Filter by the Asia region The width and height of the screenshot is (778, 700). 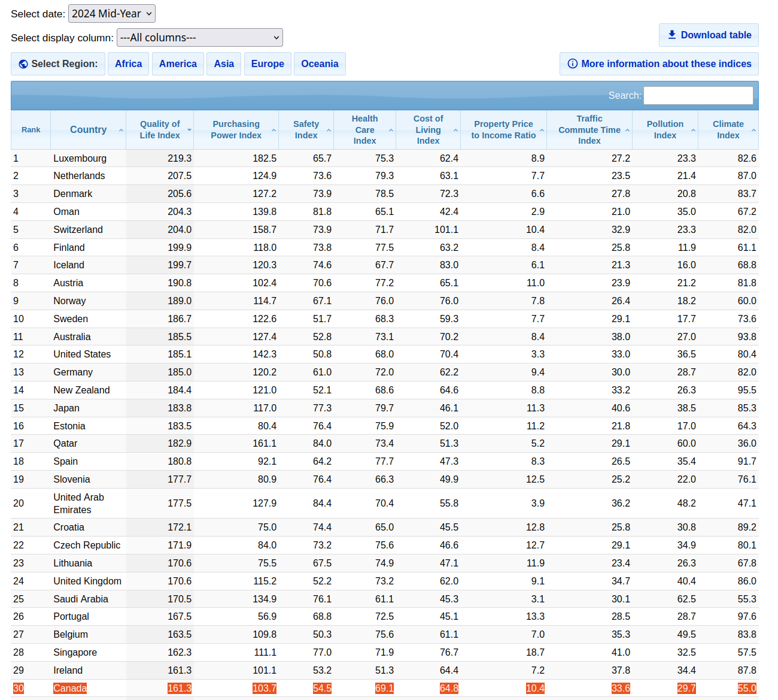click(224, 64)
